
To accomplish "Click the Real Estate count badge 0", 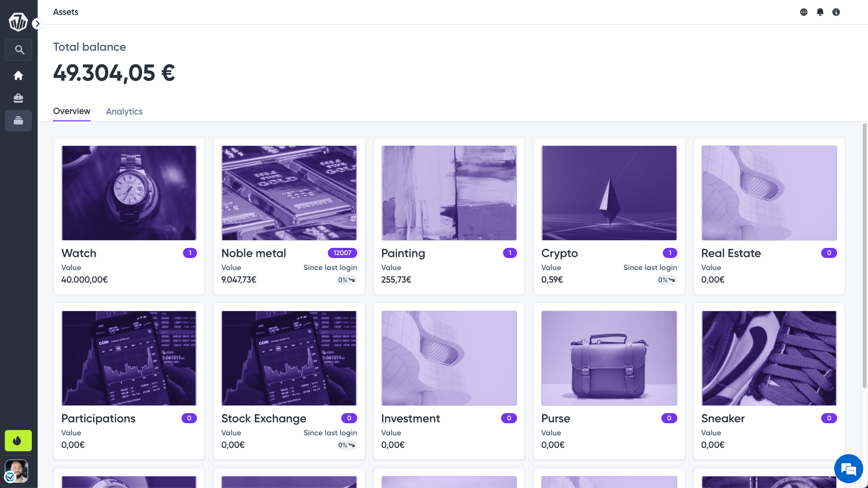I will pos(829,253).
